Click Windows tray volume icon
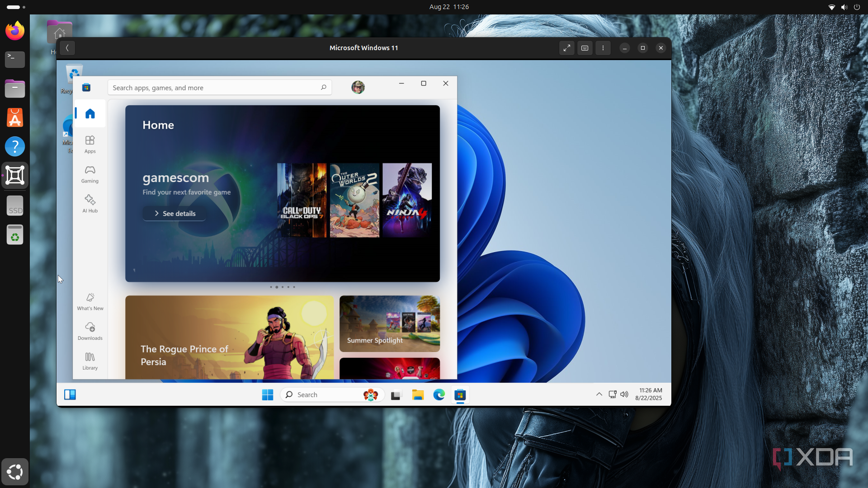 [x=624, y=394]
